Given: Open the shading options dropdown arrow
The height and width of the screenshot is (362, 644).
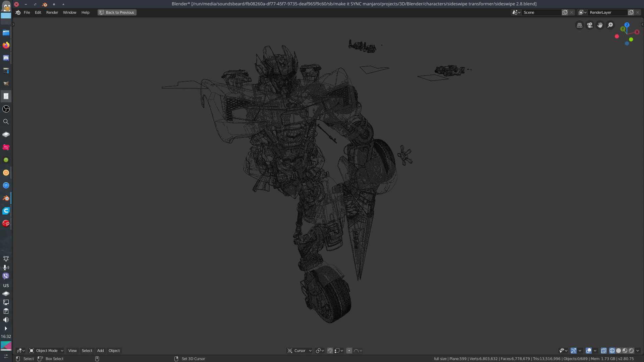Looking at the screenshot, I should 638,351.
